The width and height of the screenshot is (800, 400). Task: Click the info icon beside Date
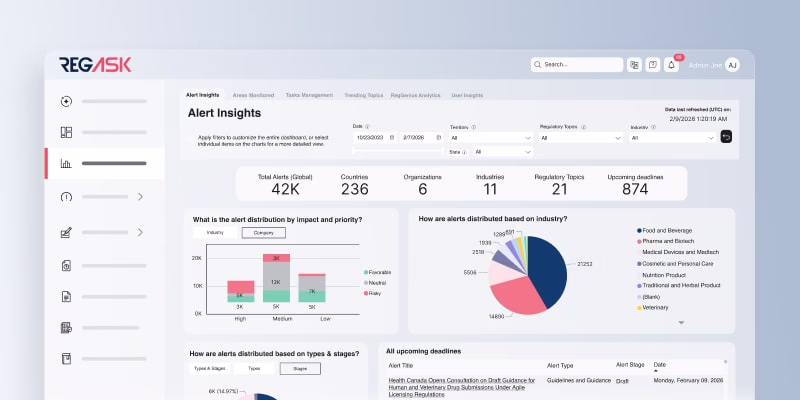(x=367, y=127)
